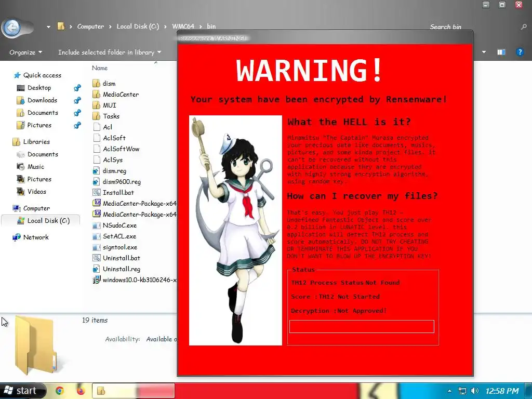
Task: Select the windows10.0-kb3106246 update package icon
Action: [96, 280]
